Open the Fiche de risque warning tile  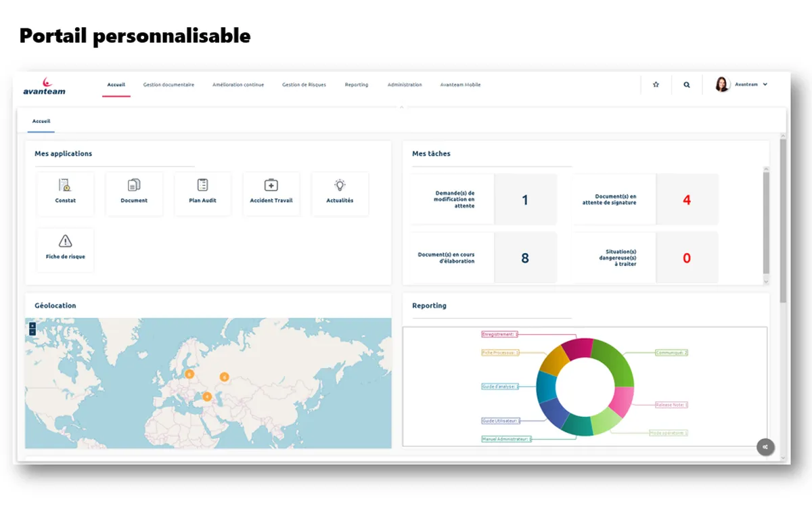click(66, 250)
